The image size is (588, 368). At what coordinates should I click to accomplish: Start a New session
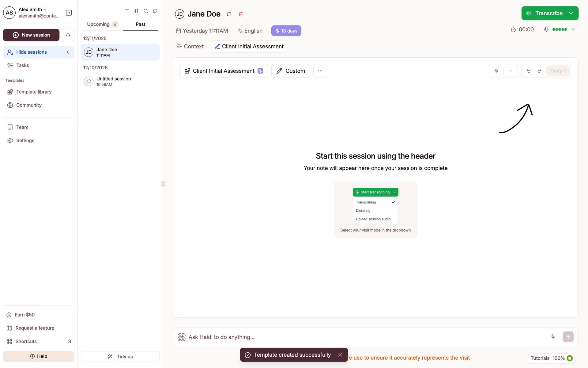(x=31, y=35)
